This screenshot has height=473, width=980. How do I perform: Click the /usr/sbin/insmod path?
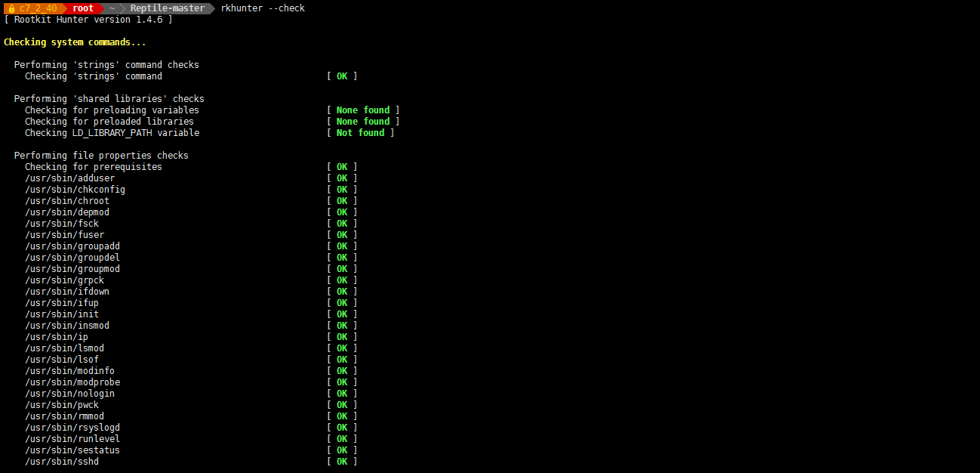click(x=67, y=326)
